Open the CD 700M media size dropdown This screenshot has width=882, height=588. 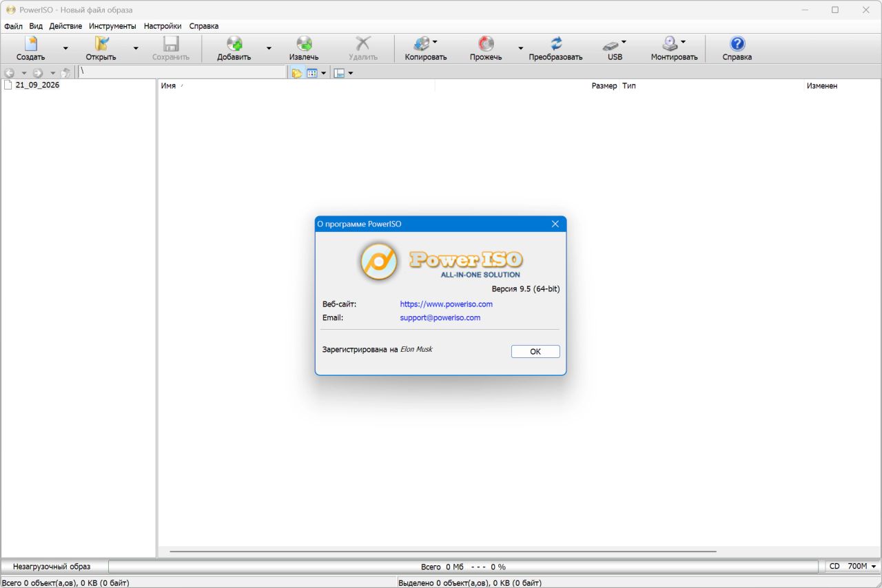point(853,567)
